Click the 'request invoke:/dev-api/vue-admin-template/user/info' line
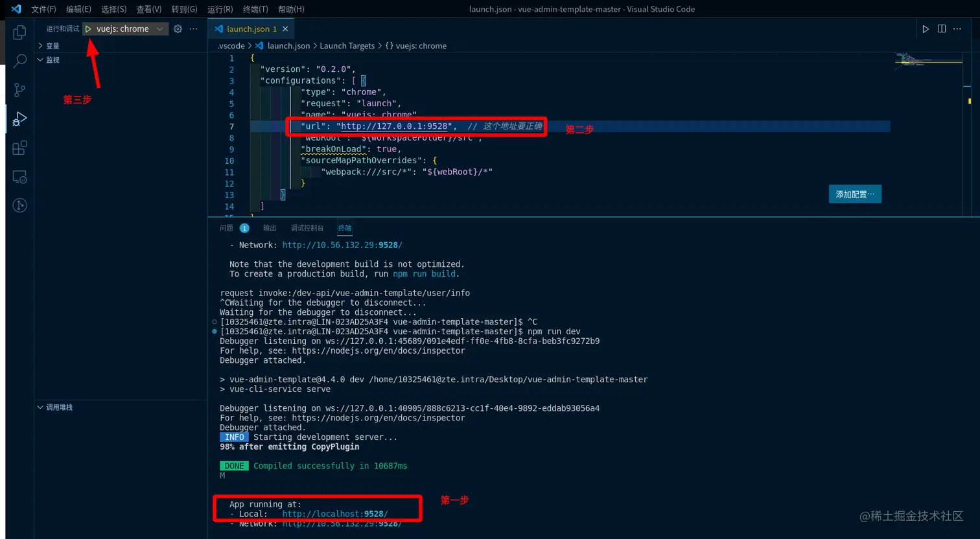980x539 pixels. (345, 293)
